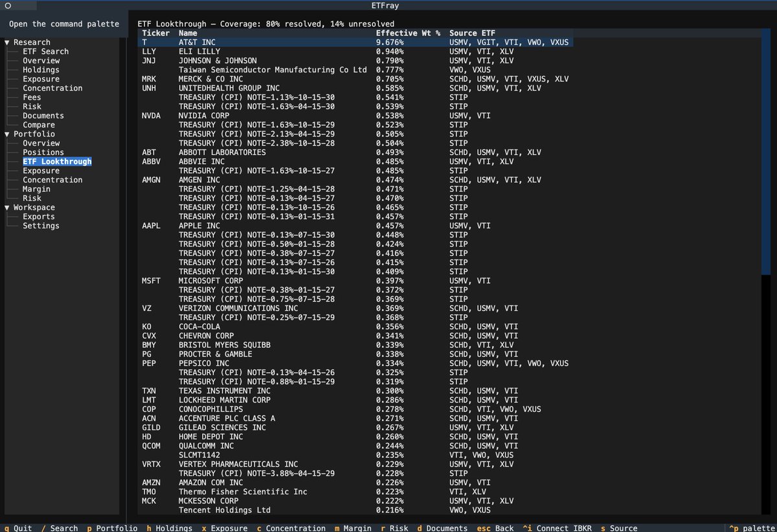The height and width of the screenshot is (532, 777).
Task: Select Risk under Research
Action: point(32,107)
